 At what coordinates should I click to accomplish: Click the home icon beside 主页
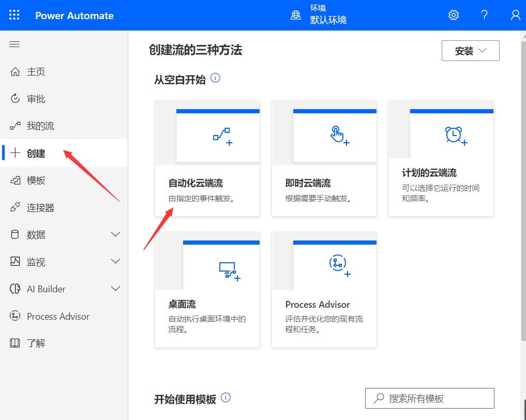15,71
